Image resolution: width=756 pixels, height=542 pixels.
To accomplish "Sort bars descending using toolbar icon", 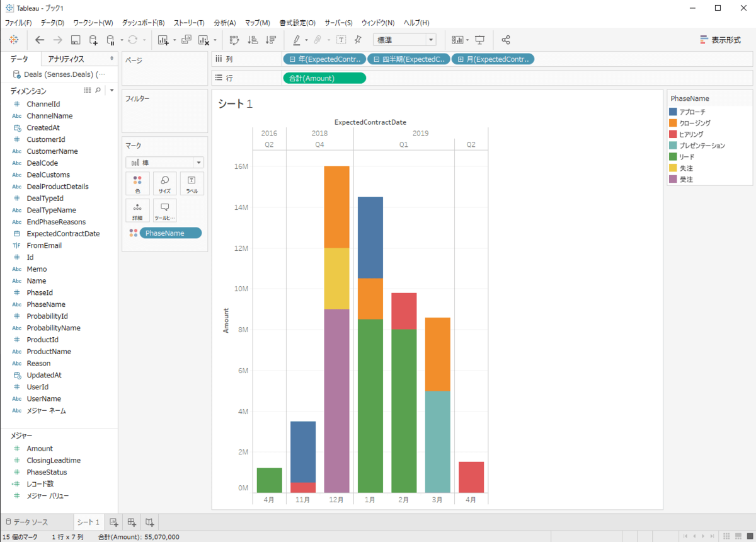I will click(270, 40).
